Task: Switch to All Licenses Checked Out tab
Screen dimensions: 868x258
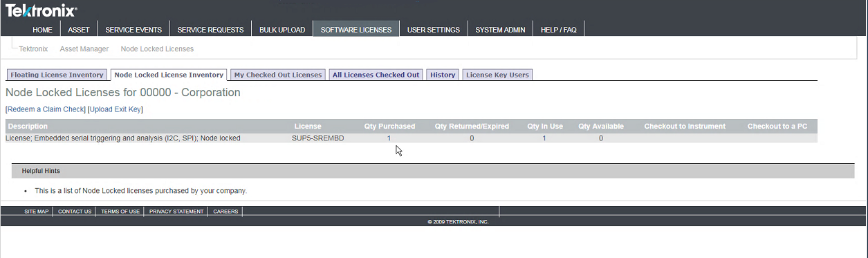Action: pyautogui.click(x=376, y=75)
